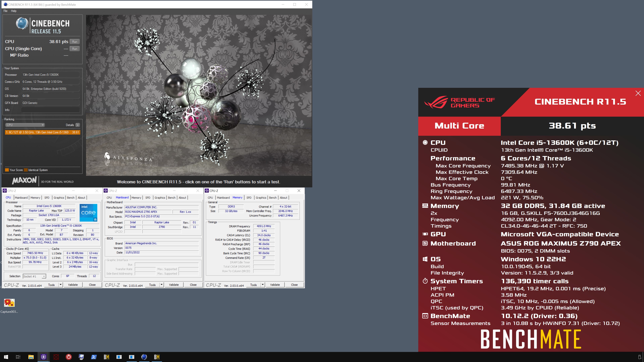
Task: Open Task View from the taskbar
Action: [x=18, y=357]
